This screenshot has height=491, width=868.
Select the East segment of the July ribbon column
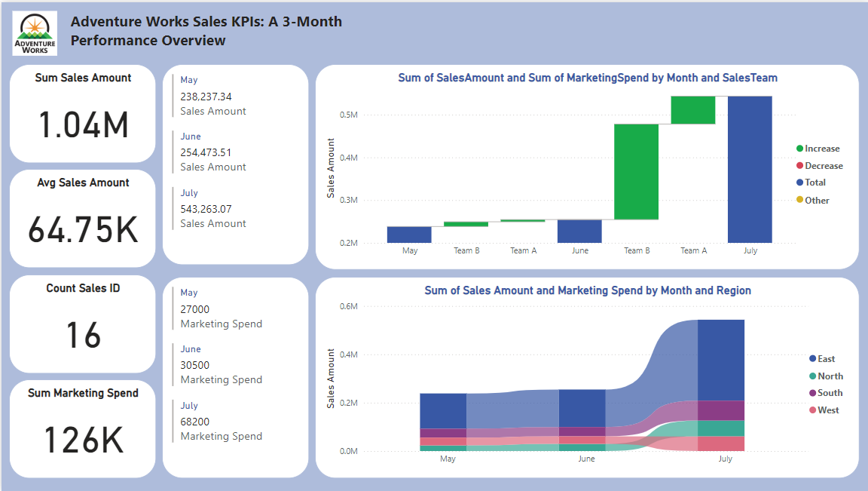pos(721,361)
